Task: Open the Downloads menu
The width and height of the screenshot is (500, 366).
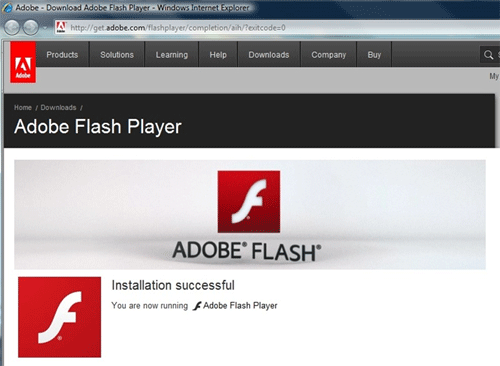Action: [269, 55]
